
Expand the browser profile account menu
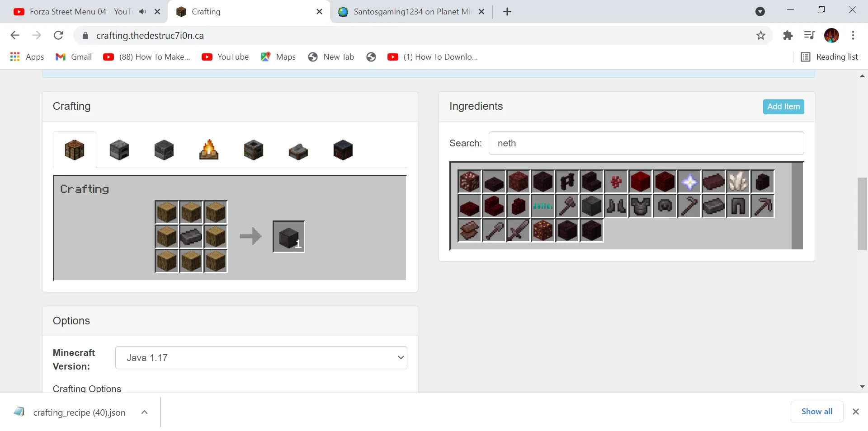(832, 35)
